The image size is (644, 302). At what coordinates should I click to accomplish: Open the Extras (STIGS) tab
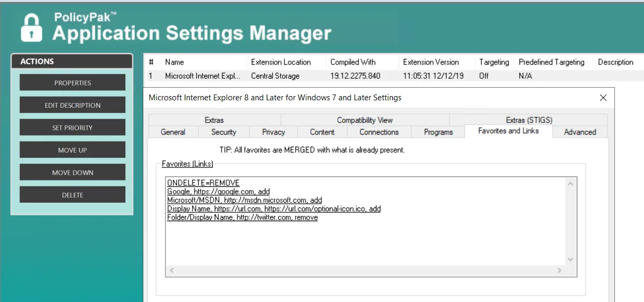[529, 120]
